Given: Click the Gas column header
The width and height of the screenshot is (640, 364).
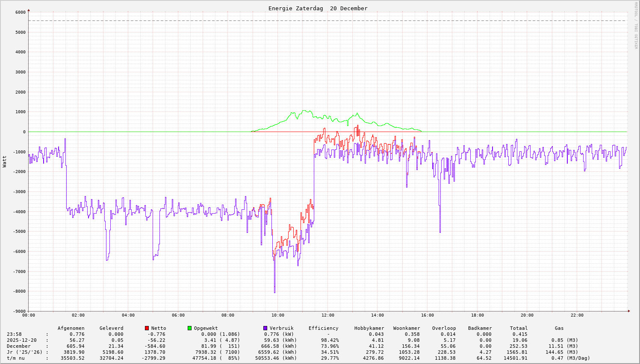Looking at the screenshot, I should (559, 328).
